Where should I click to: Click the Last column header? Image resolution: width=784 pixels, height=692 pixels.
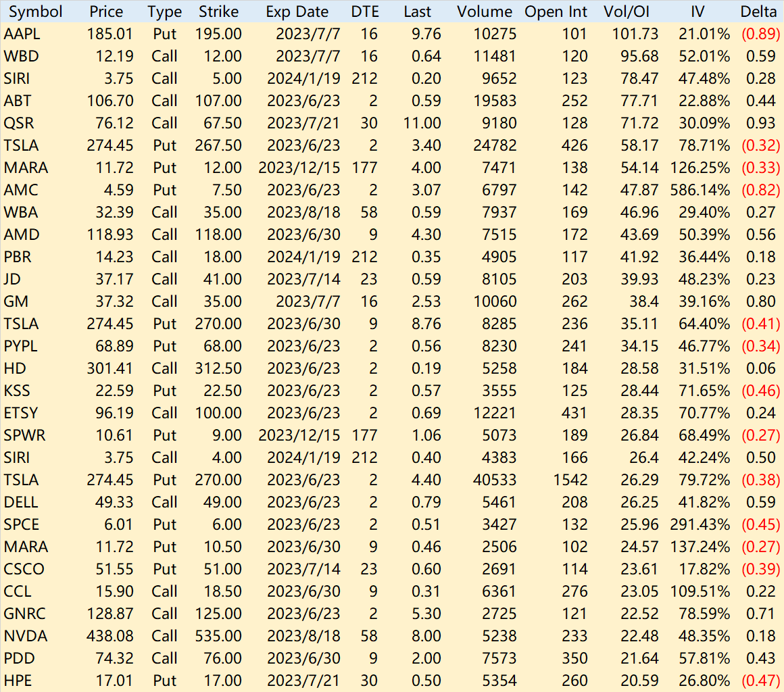click(417, 11)
